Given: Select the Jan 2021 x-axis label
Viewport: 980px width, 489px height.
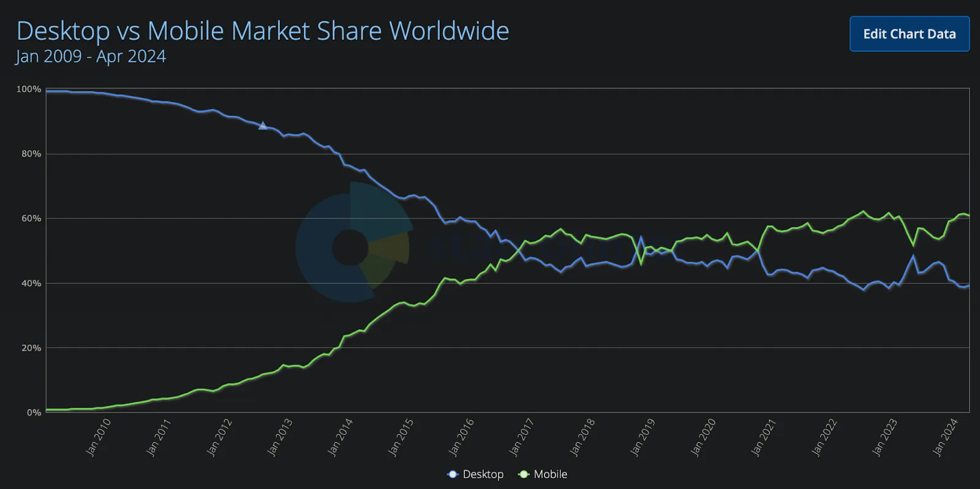Looking at the screenshot, I should pyautogui.click(x=764, y=437).
